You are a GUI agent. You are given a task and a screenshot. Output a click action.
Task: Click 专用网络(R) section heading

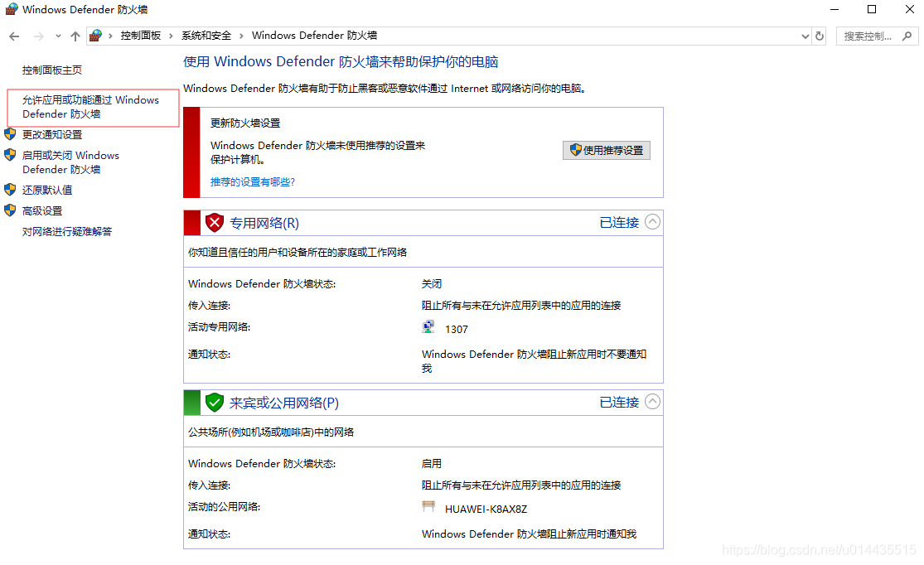click(264, 224)
